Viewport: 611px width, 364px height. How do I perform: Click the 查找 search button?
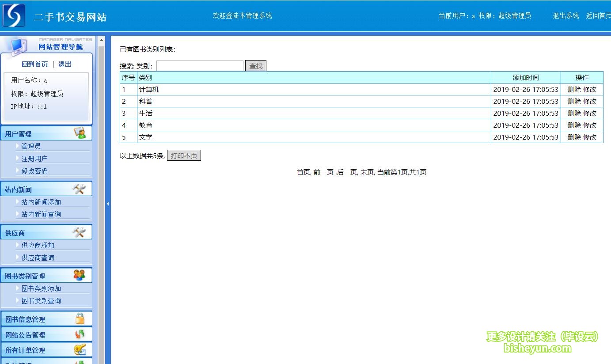[256, 66]
